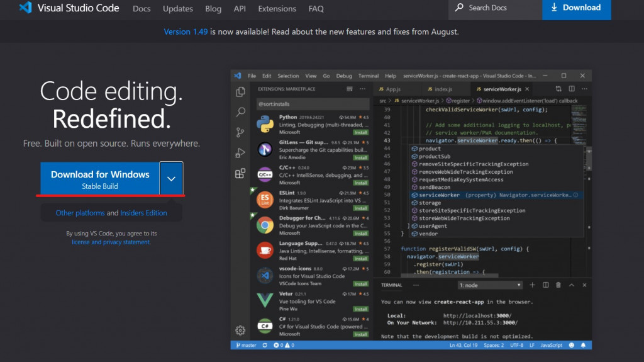Click Download for Windows Stable Build

coord(100,178)
